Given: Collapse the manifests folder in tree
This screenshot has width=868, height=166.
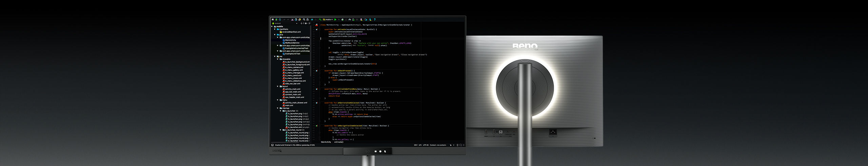Looking at the screenshot, I should click(275, 29).
